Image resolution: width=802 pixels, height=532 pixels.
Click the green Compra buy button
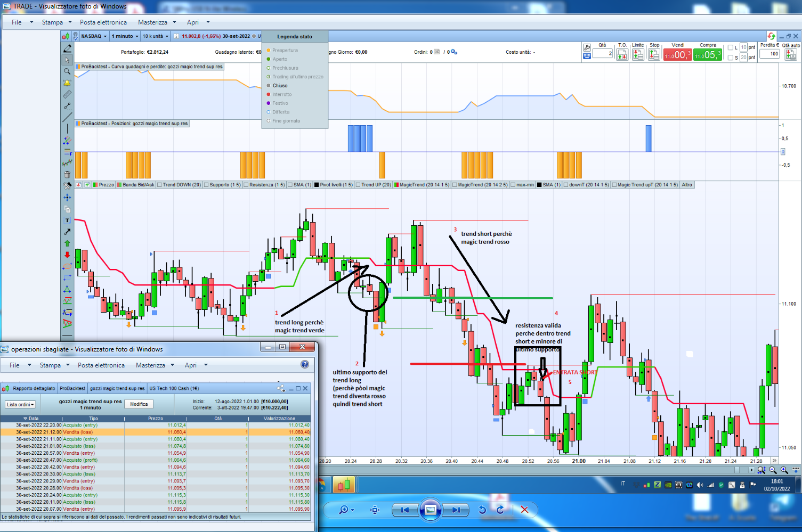coord(707,54)
